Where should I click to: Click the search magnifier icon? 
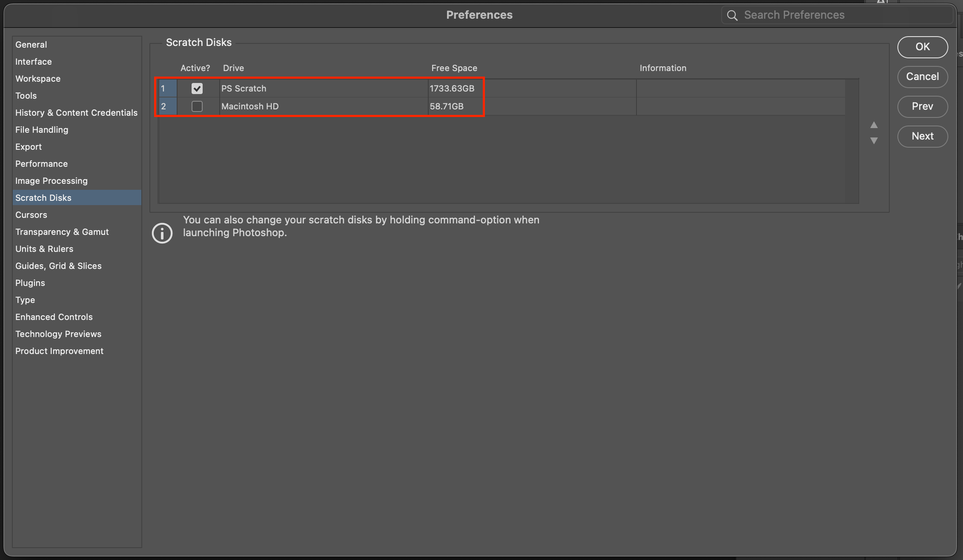coord(732,15)
